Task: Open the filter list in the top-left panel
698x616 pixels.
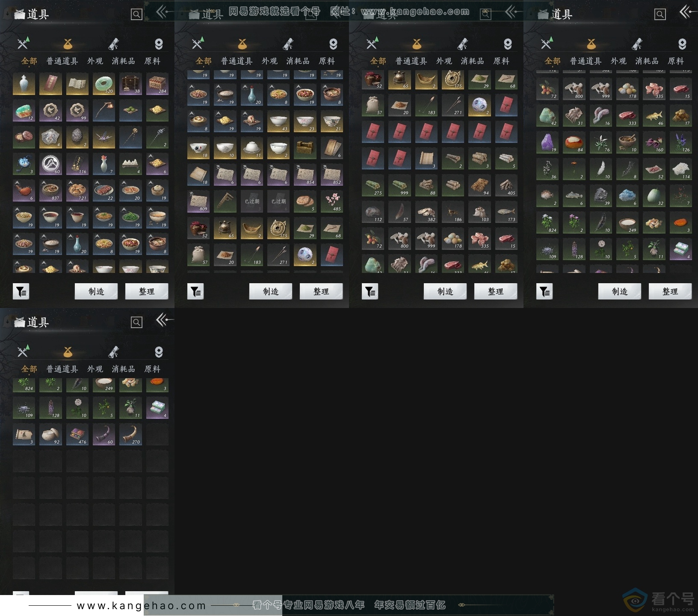Action: (21, 292)
